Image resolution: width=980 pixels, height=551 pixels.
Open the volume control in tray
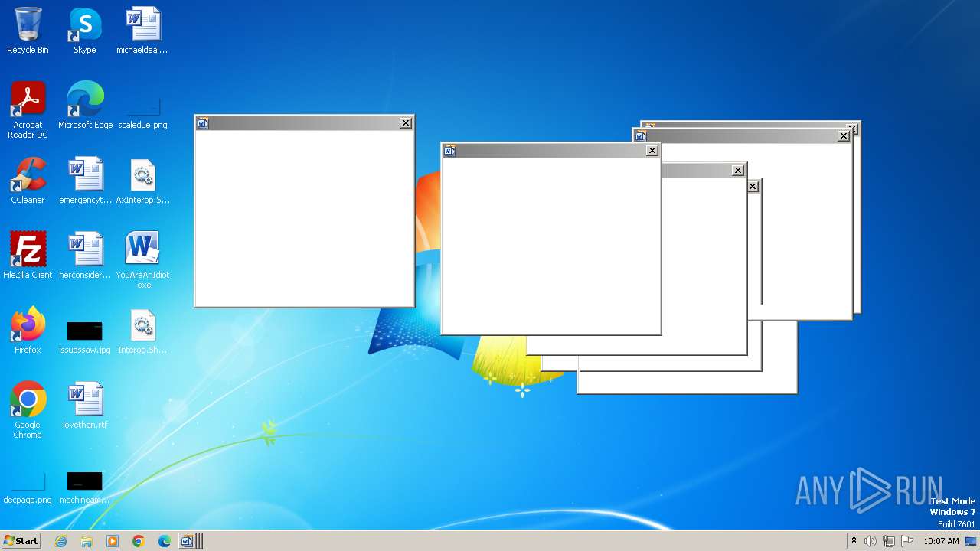(x=871, y=541)
